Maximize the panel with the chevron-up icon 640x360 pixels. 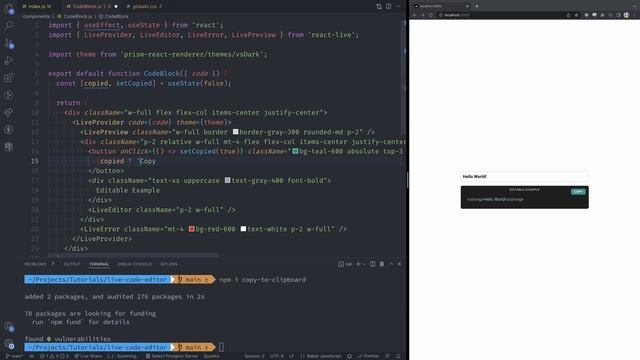(x=391, y=264)
